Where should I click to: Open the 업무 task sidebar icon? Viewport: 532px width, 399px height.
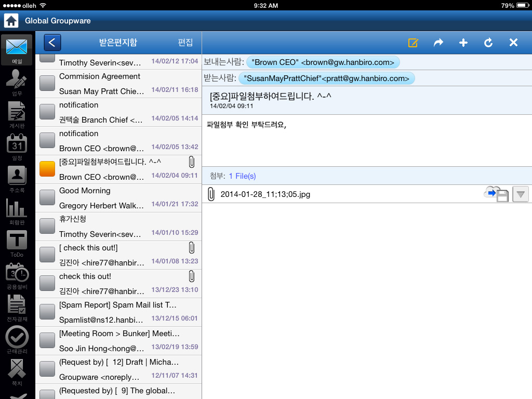coord(17,83)
